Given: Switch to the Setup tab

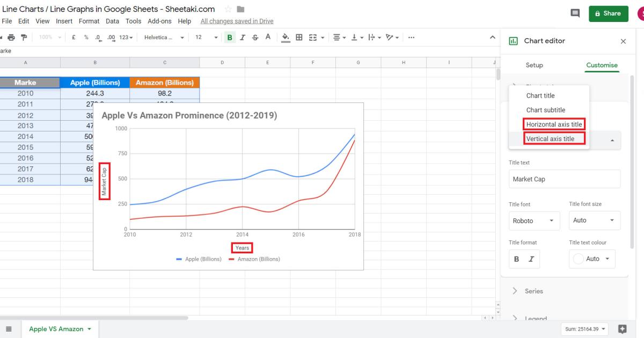Looking at the screenshot, I should 534,65.
